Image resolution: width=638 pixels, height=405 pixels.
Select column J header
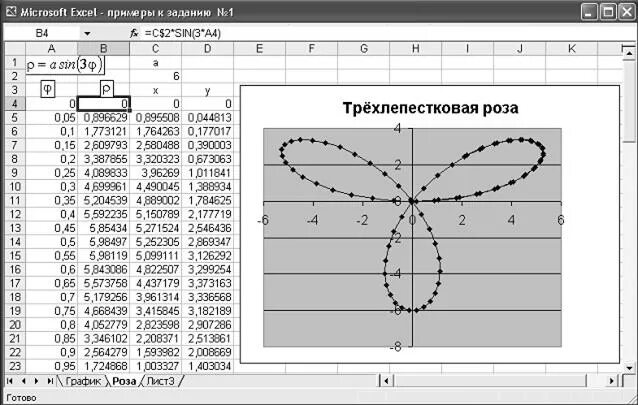coord(520,49)
